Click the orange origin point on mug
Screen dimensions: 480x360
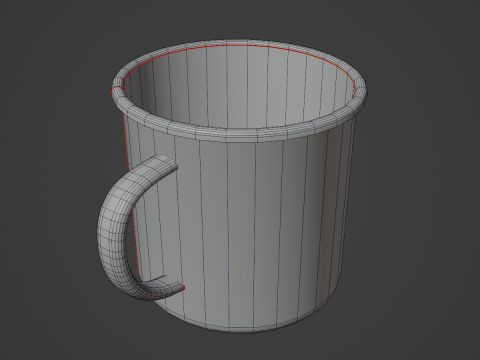pos(239,272)
